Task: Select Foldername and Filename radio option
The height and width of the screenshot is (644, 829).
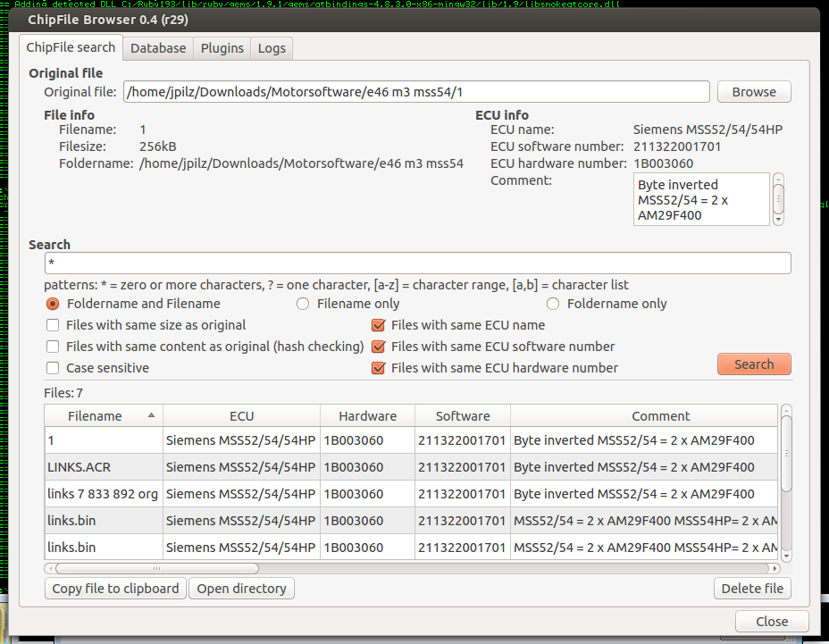Action: point(133,304)
